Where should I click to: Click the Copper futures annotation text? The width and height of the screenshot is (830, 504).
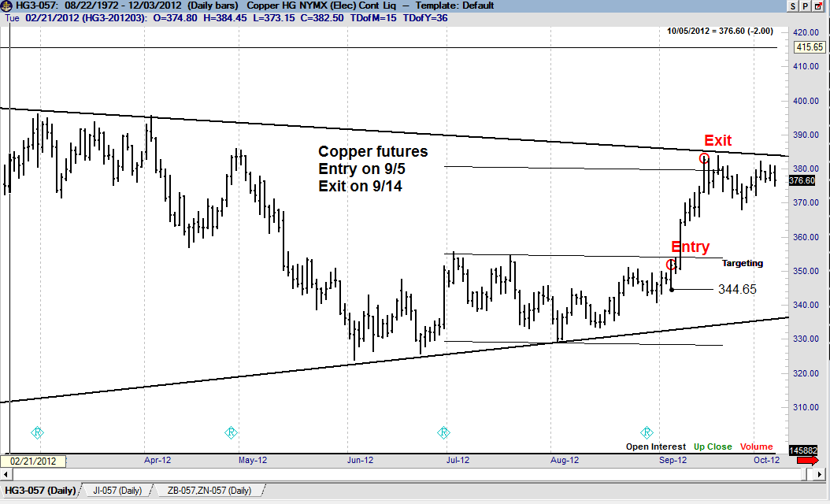pyautogui.click(x=373, y=151)
